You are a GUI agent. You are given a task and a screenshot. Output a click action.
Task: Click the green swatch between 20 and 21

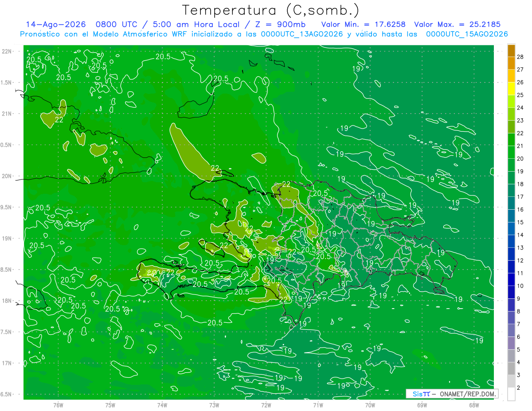[x=511, y=153]
